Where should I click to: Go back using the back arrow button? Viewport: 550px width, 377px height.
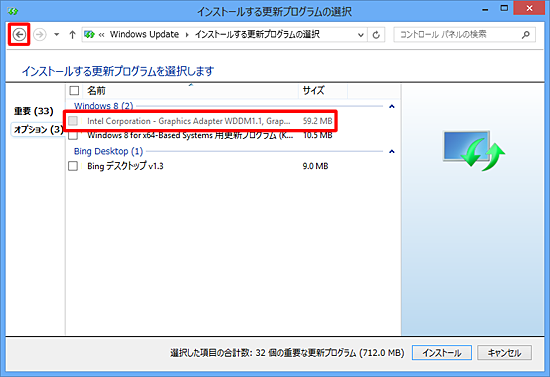coord(19,34)
